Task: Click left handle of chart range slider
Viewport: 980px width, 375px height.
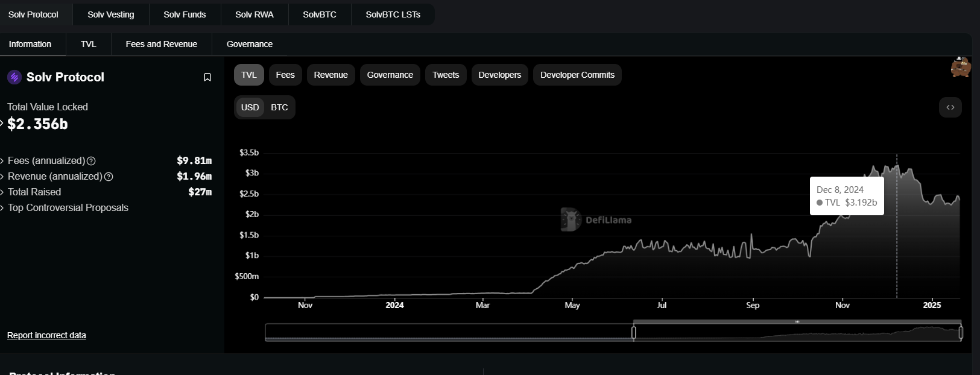Action: pyautogui.click(x=634, y=332)
